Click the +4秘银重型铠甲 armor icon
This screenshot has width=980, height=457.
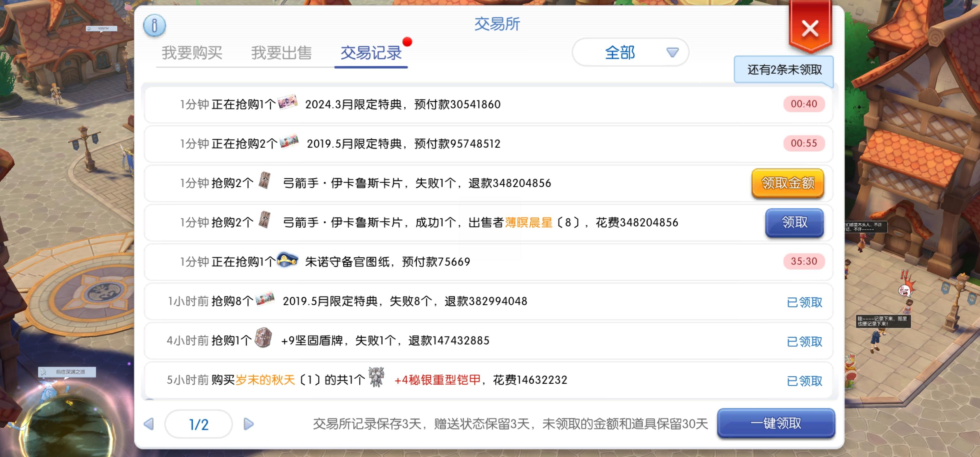[376, 377]
